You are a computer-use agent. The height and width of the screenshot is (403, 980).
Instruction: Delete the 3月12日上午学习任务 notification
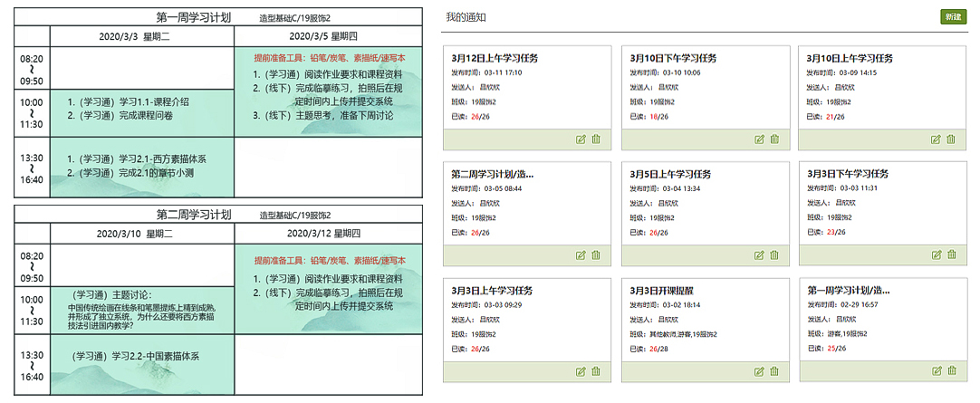[596, 139]
